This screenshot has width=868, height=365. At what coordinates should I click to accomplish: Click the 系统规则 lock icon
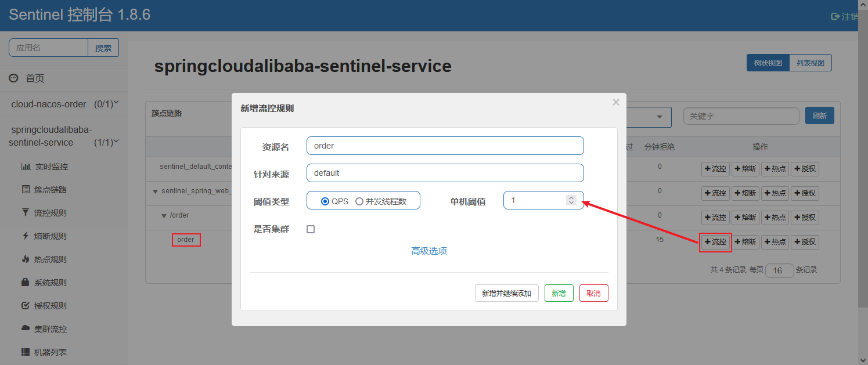(26, 283)
